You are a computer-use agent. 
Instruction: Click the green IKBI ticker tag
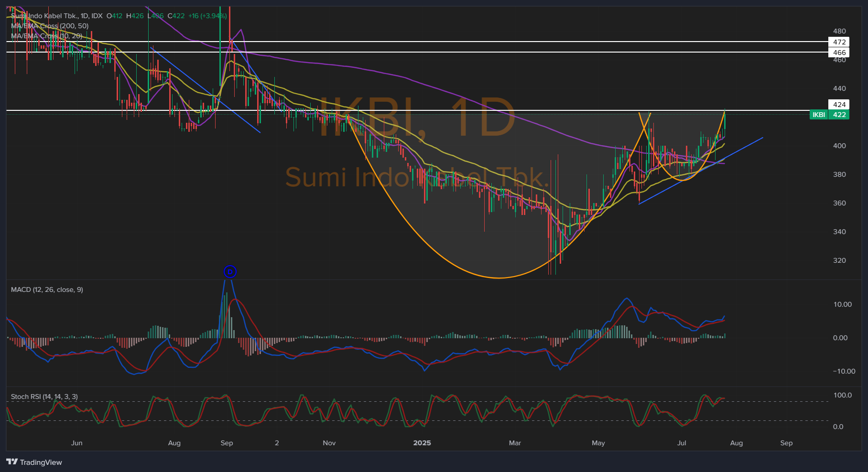click(819, 115)
